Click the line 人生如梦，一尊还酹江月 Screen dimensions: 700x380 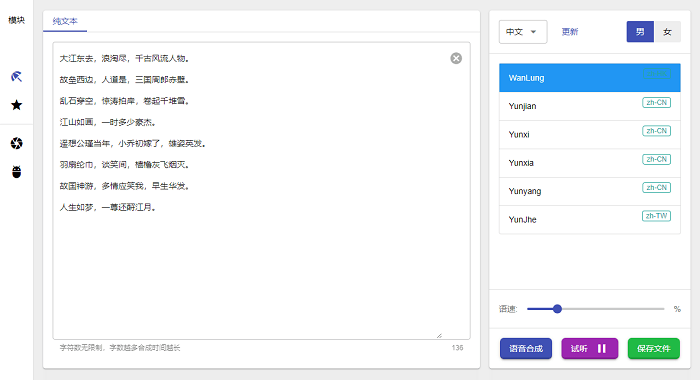click(x=108, y=207)
